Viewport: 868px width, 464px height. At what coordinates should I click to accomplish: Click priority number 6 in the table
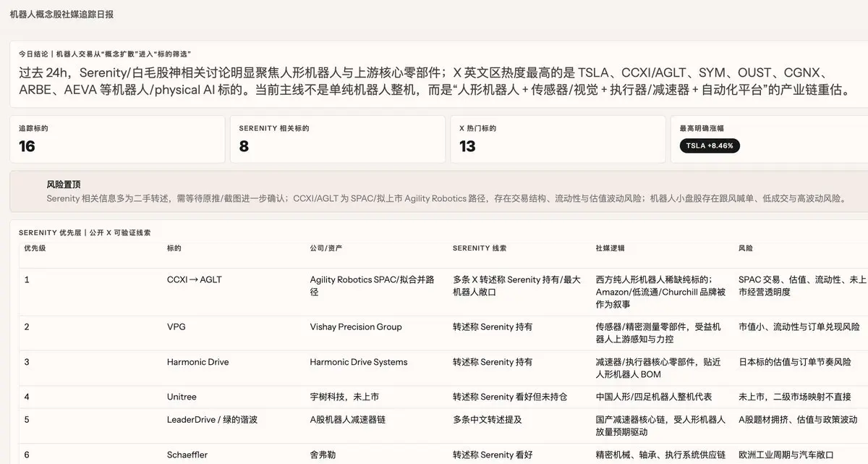[27, 455]
